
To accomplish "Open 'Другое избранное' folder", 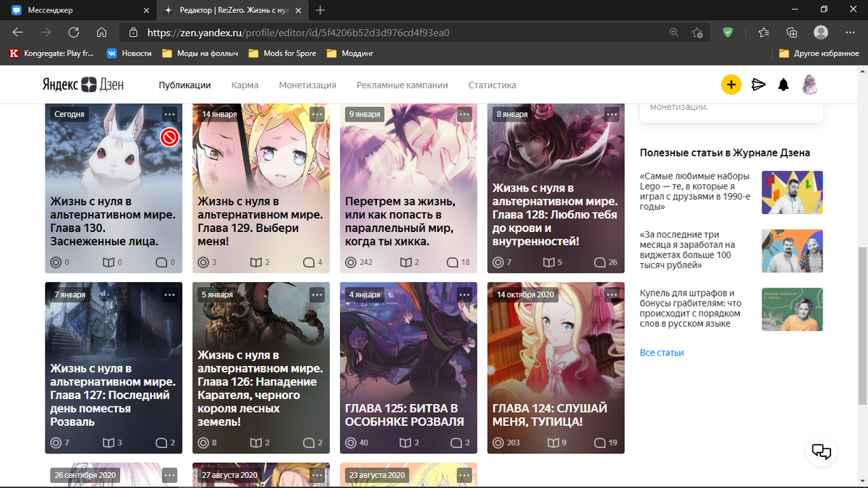I will (819, 53).
